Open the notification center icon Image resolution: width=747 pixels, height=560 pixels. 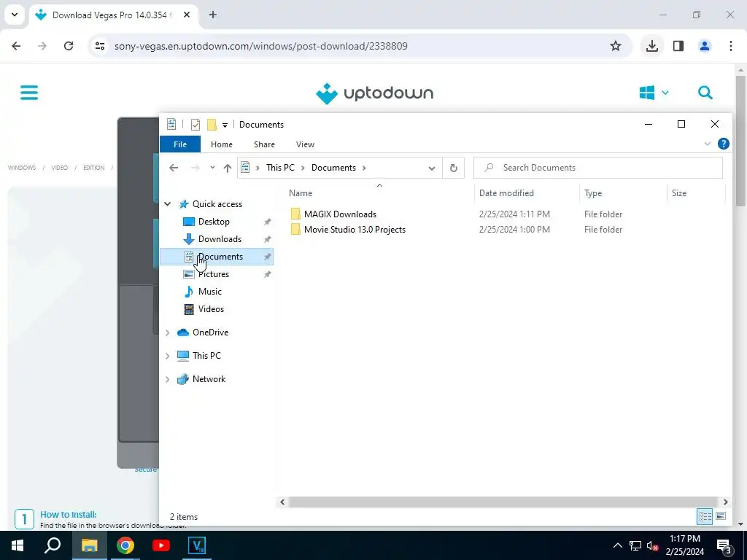pos(724,545)
